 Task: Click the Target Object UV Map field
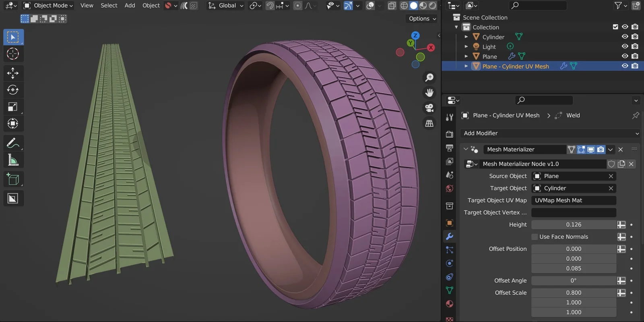(x=574, y=200)
